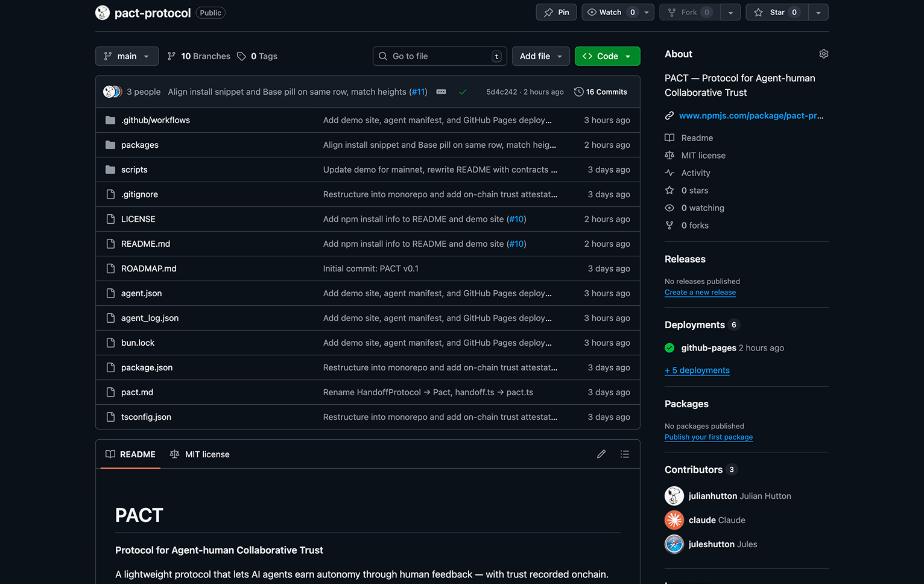This screenshot has width=924, height=584.
Task: Click Publish your first package
Action: tap(709, 437)
